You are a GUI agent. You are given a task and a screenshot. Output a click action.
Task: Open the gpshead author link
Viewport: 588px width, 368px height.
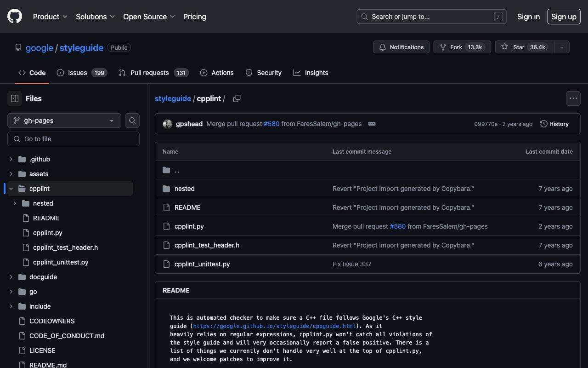point(189,124)
